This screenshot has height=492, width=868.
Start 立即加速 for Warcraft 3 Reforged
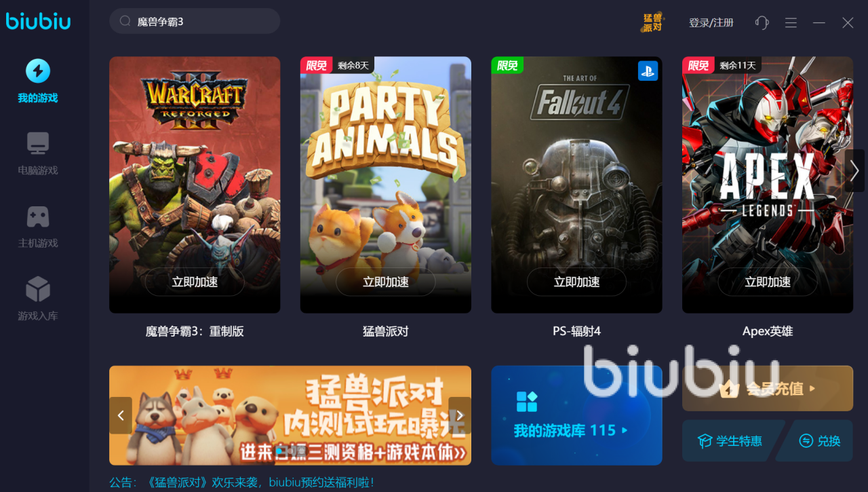coord(195,282)
